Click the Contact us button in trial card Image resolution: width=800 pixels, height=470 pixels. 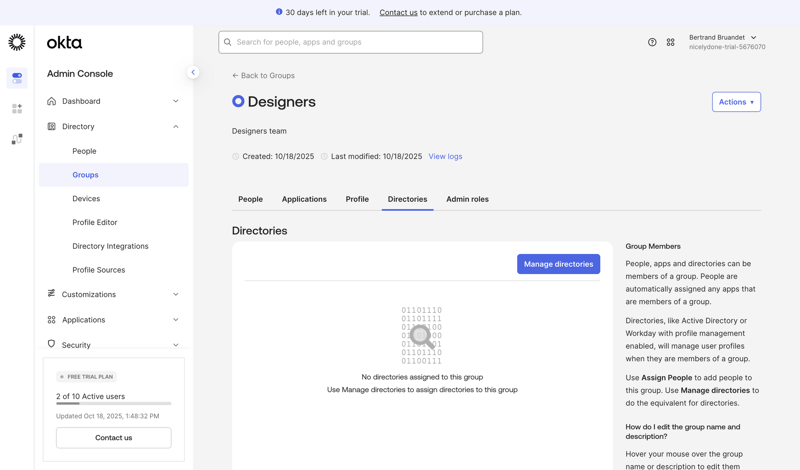pyautogui.click(x=114, y=438)
